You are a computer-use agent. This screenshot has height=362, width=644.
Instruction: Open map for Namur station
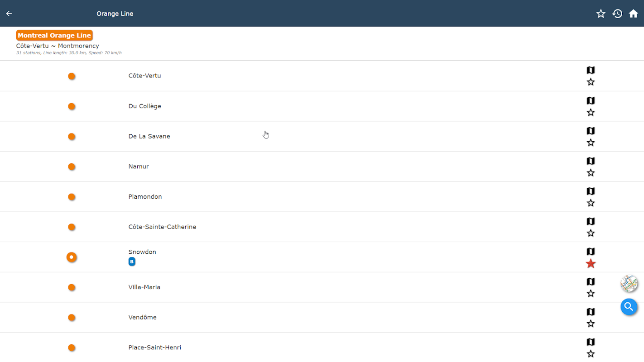pos(591,161)
